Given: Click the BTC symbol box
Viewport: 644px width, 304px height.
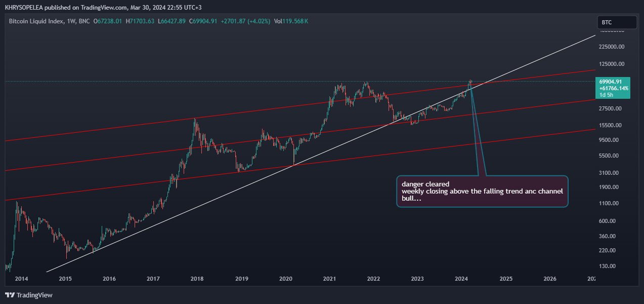Looking at the screenshot, I should pyautogui.click(x=617, y=22).
